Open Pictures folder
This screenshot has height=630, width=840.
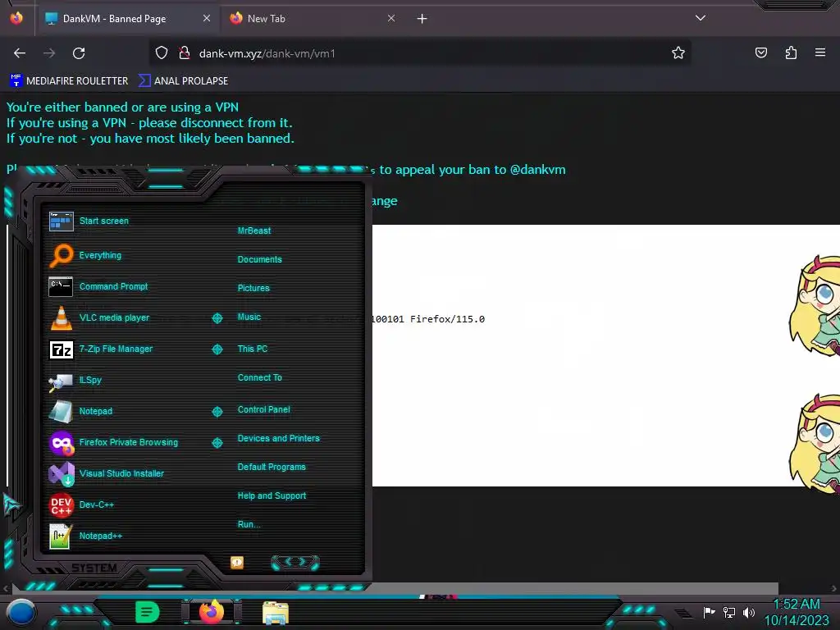coord(253,288)
